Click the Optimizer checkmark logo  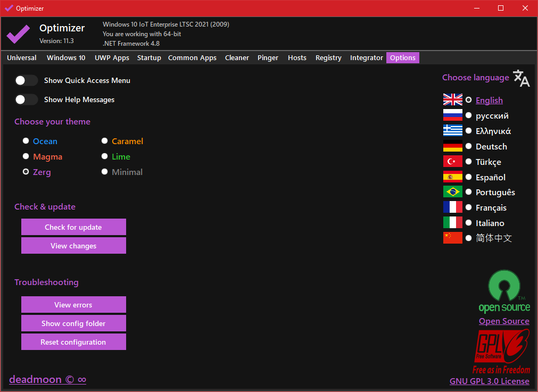(18, 34)
